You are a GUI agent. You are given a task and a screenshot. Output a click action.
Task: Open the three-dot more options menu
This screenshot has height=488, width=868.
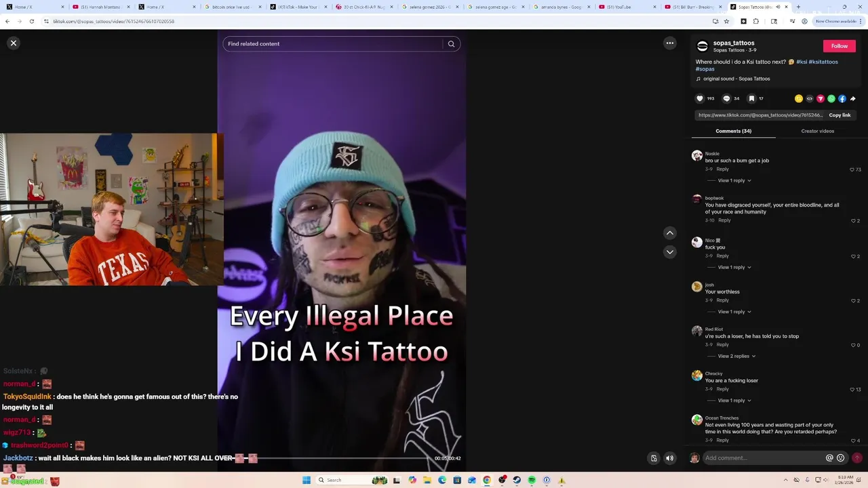(x=670, y=43)
